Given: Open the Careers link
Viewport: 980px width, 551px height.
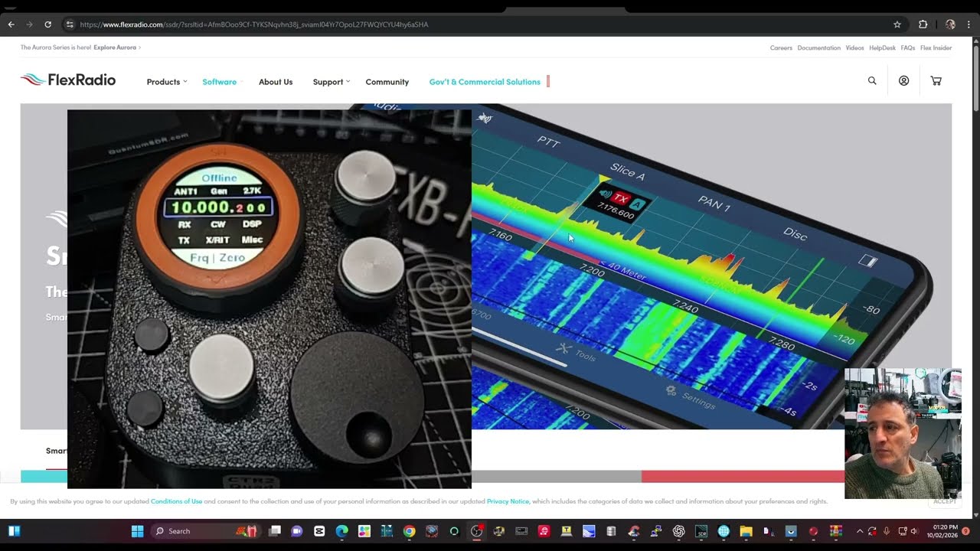Looking at the screenshot, I should tap(781, 47).
